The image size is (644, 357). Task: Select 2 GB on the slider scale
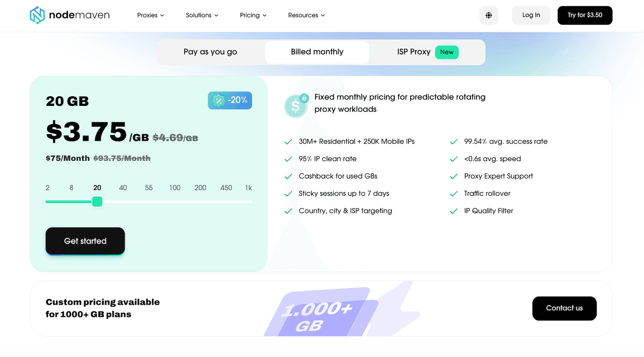[47, 188]
